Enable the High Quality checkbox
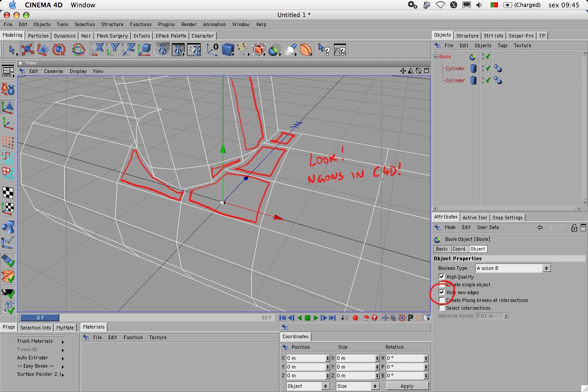 [442, 277]
